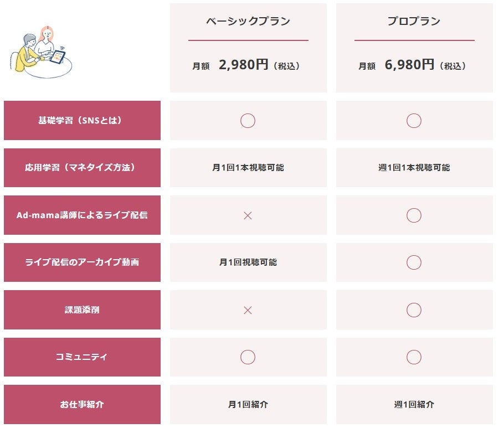Click the circle icon for 基礎学習 in the ベーシックプラン column
Viewport: 504px width, 428px height.
coord(248,121)
